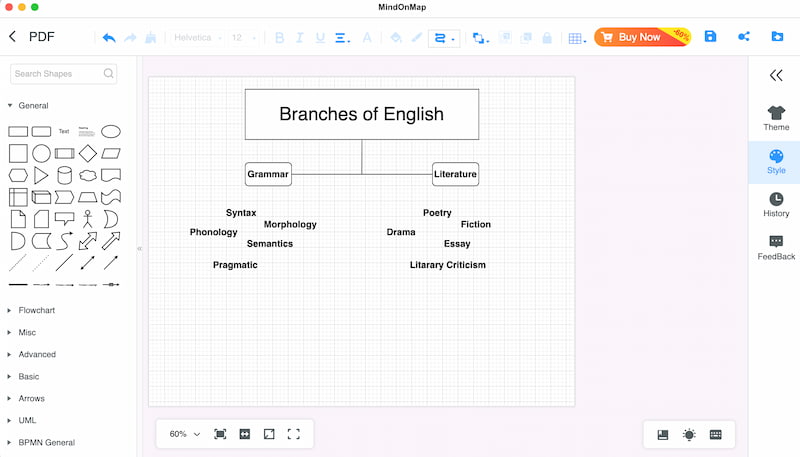Click the Buy Now button
The height and width of the screenshot is (457, 800).
pyautogui.click(x=643, y=37)
